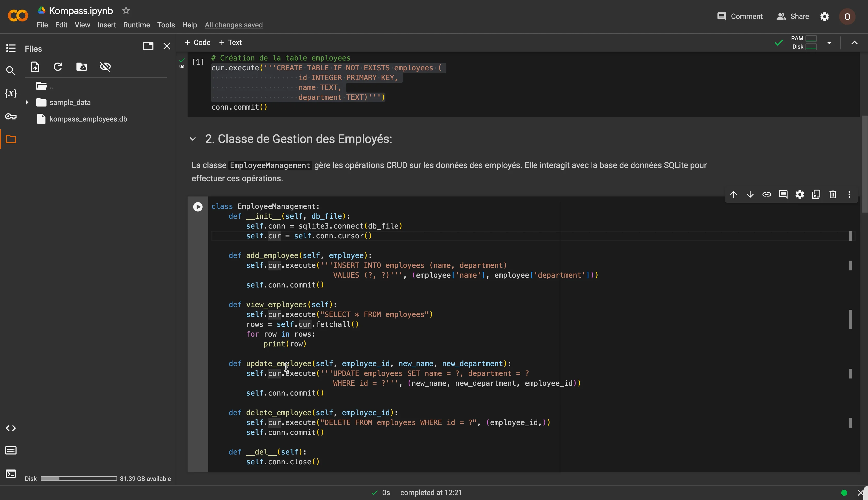This screenshot has width=868, height=500.
Task: Open the RAM and Disk resources dropdown
Action: (830, 42)
